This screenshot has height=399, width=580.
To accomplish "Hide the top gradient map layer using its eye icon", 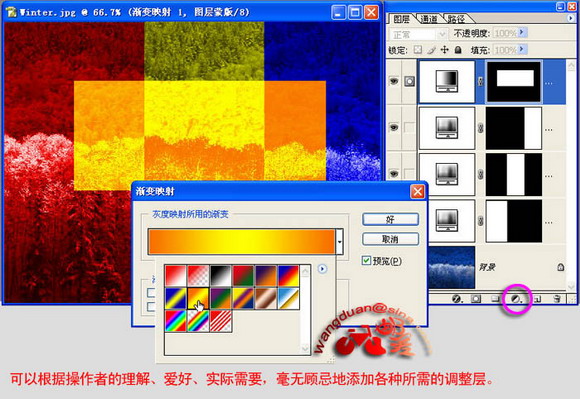I will (394, 81).
